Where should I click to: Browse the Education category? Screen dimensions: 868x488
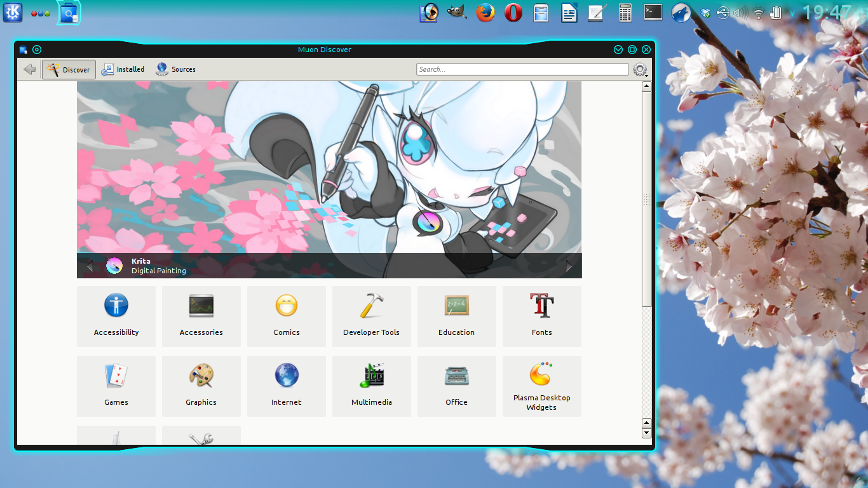(457, 316)
